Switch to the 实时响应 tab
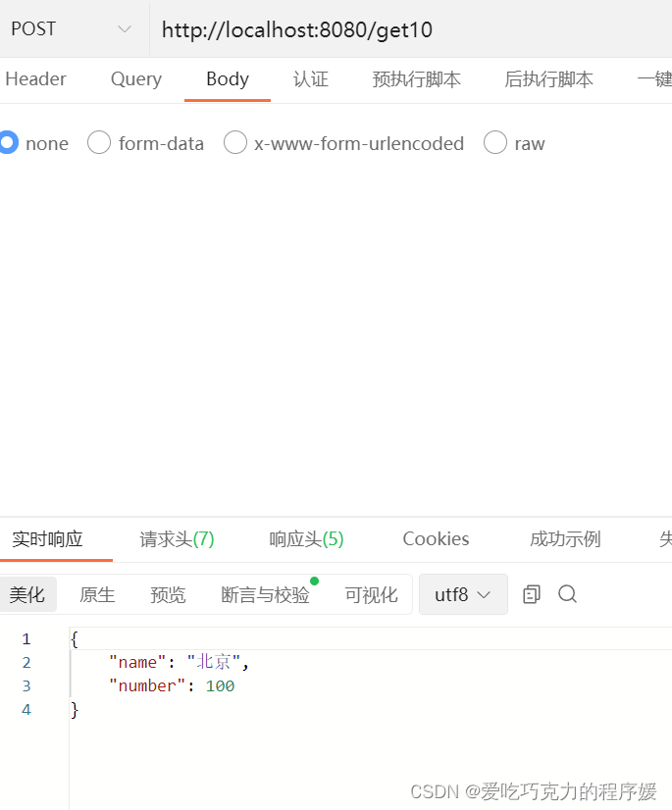 [47, 538]
